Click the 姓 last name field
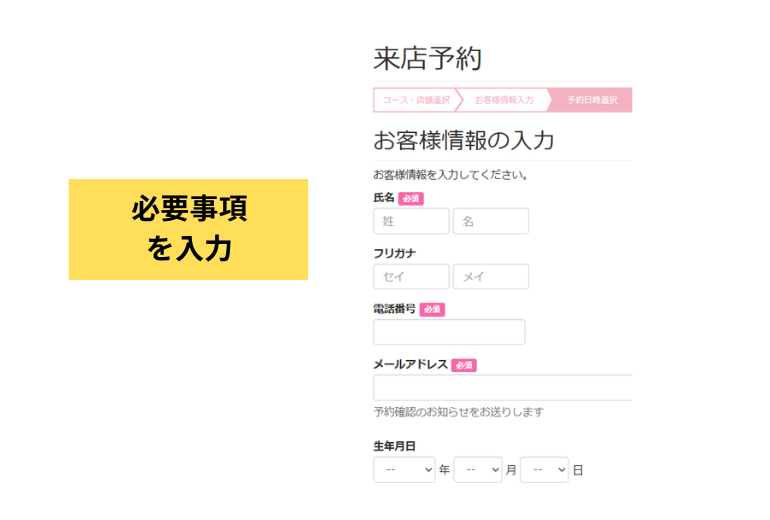 [411, 221]
